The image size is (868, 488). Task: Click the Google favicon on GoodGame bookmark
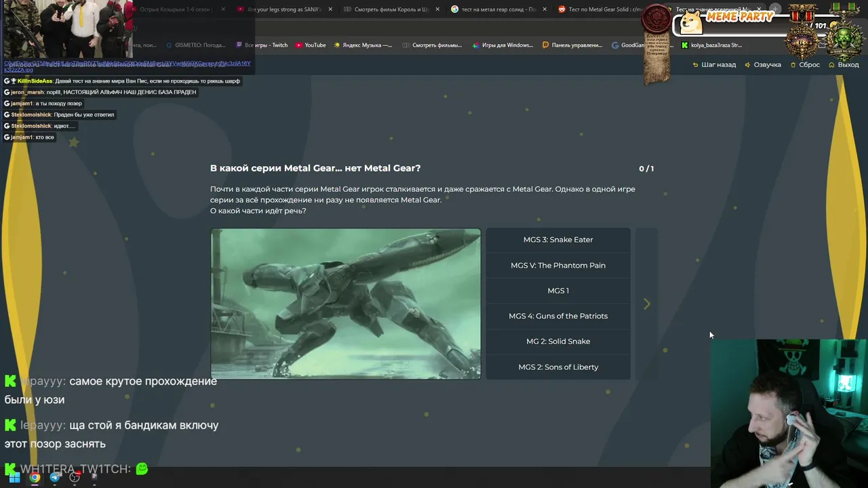615,45
